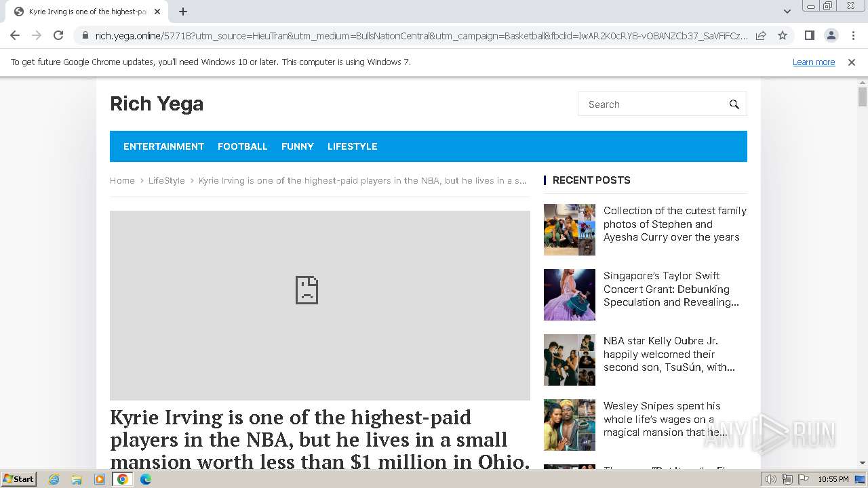This screenshot has width=868, height=488.
Task: Open the Chrome side panel
Action: click(809, 35)
